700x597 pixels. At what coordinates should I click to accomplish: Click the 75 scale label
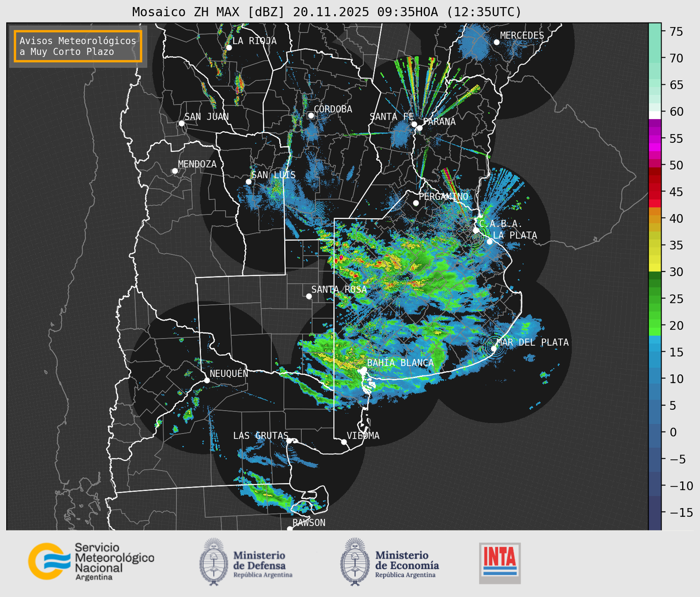pyautogui.click(x=676, y=32)
